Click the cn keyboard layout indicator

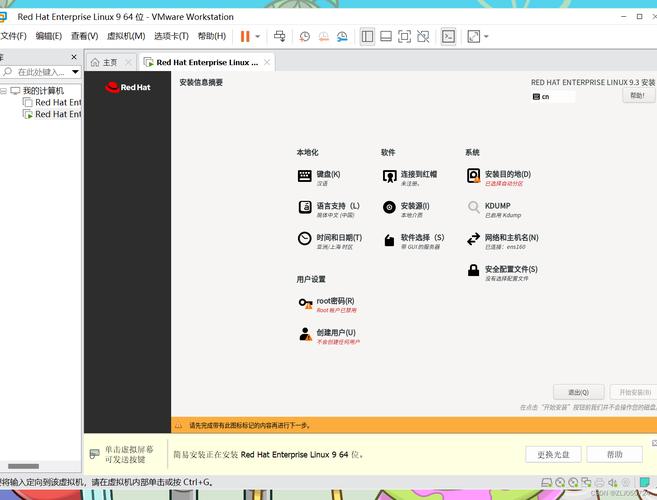coord(553,97)
